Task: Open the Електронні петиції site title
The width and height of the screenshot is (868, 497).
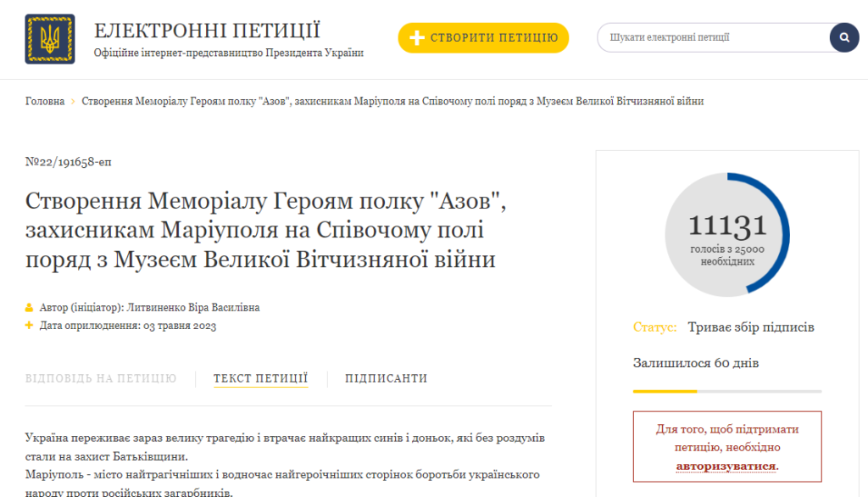Action: (207, 31)
